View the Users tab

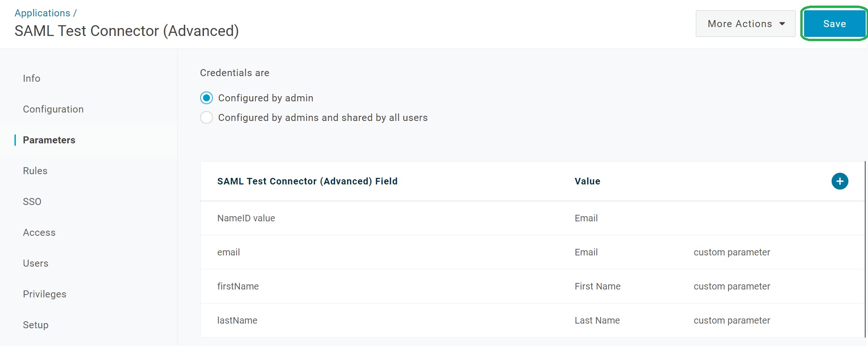point(35,263)
